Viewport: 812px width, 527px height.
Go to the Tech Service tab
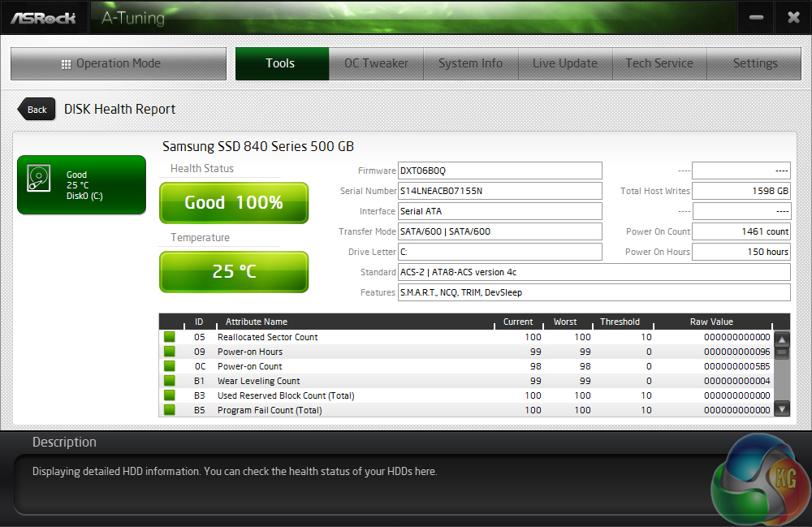click(x=659, y=63)
